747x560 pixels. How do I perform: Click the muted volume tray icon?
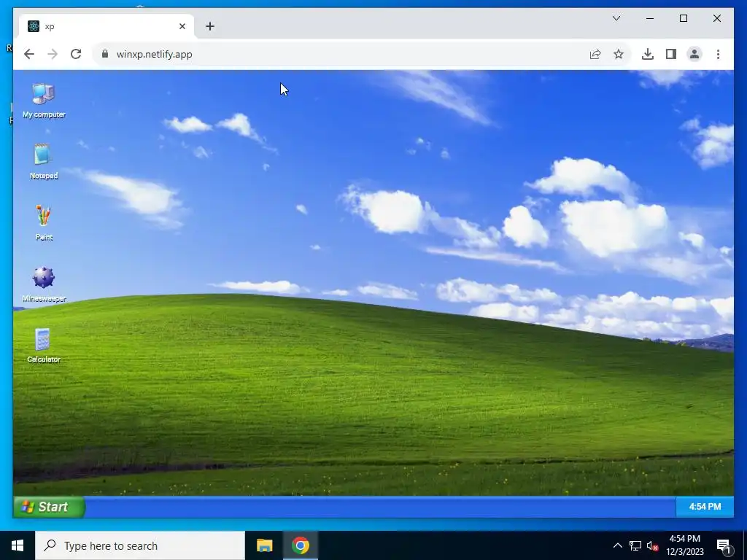coord(653,545)
